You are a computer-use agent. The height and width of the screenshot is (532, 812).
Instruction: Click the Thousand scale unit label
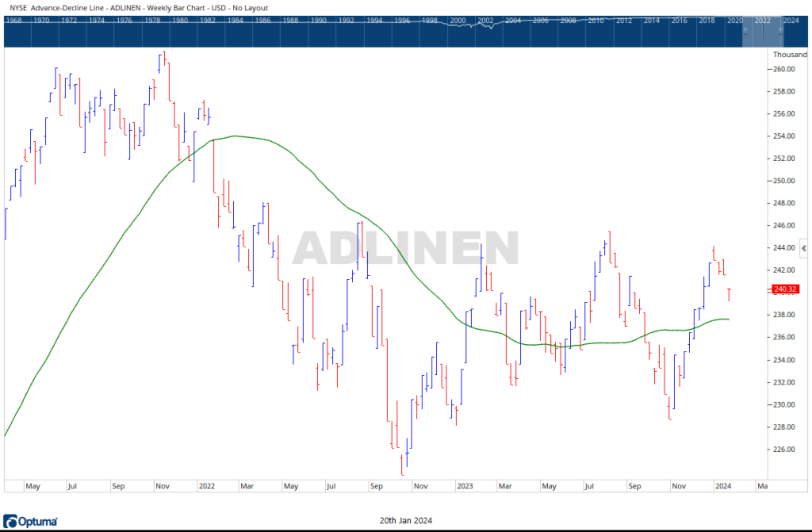pos(790,55)
